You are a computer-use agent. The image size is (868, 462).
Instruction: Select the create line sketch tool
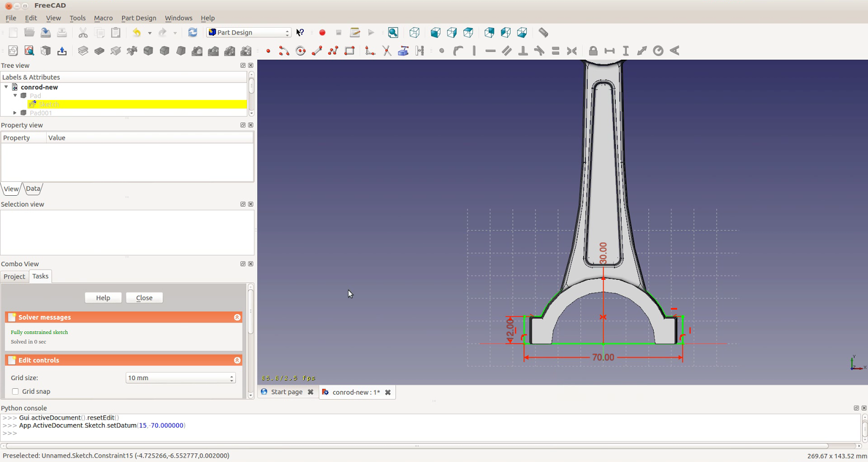click(317, 51)
